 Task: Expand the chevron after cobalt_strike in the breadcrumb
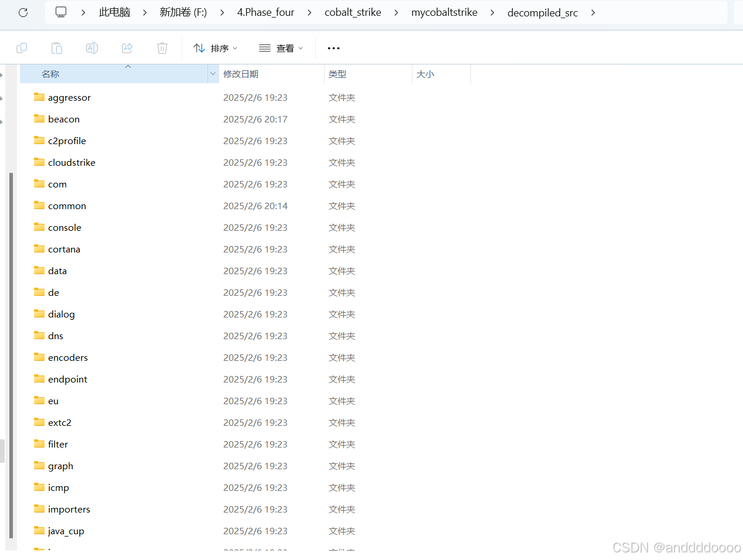(396, 12)
